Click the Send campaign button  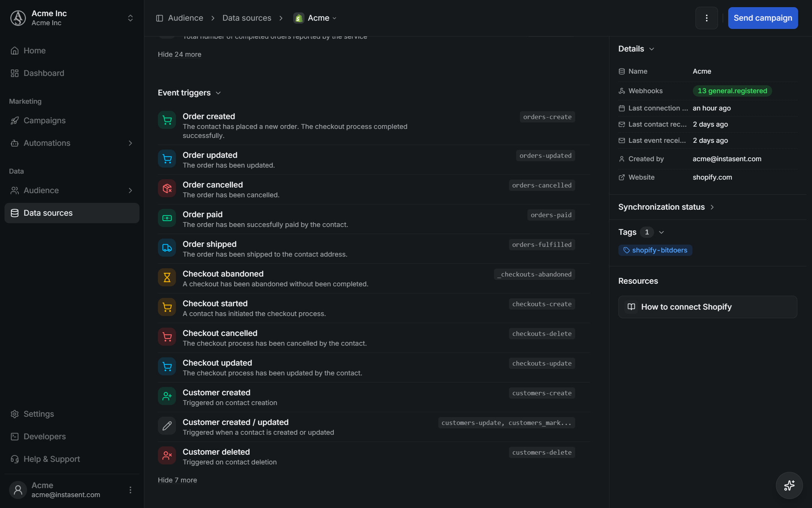point(763,18)
